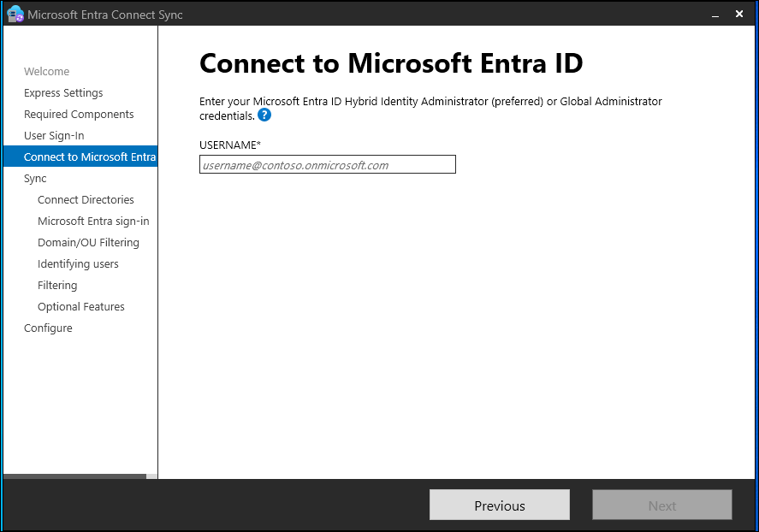Click the Microsoft Entra Connect Sync title icon
Image resolution: width=759 pixels, height=532 pixels.
15,15
